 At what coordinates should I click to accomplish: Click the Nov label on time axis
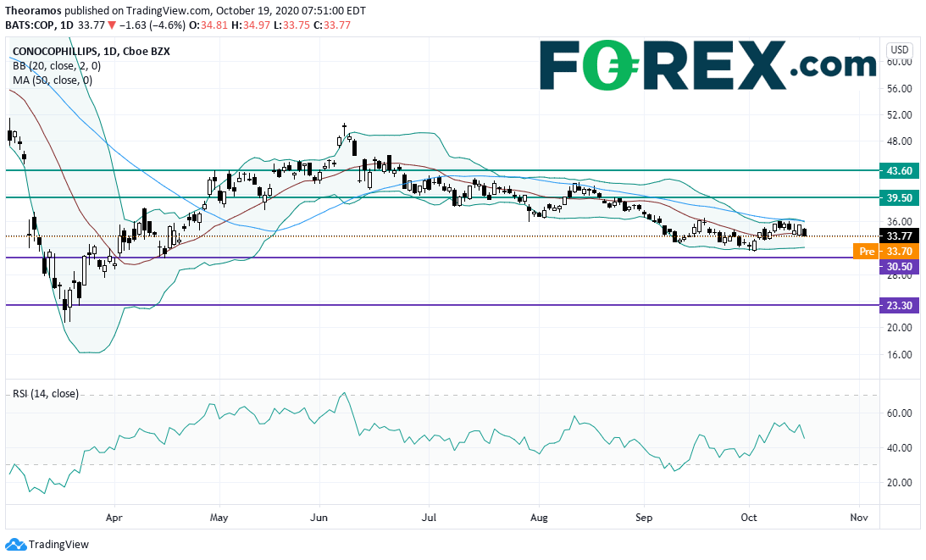tap(859, 518)
